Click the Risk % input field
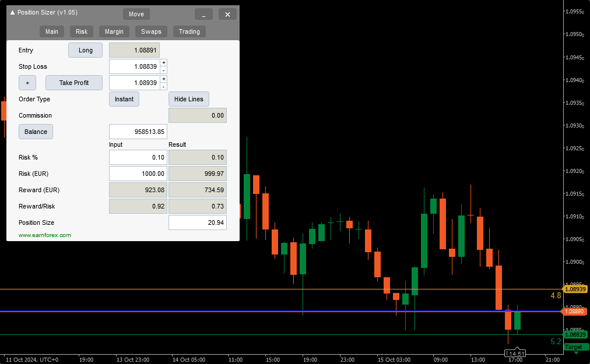Viewport: 590px width, 364px height. click(x=138, y=157)
